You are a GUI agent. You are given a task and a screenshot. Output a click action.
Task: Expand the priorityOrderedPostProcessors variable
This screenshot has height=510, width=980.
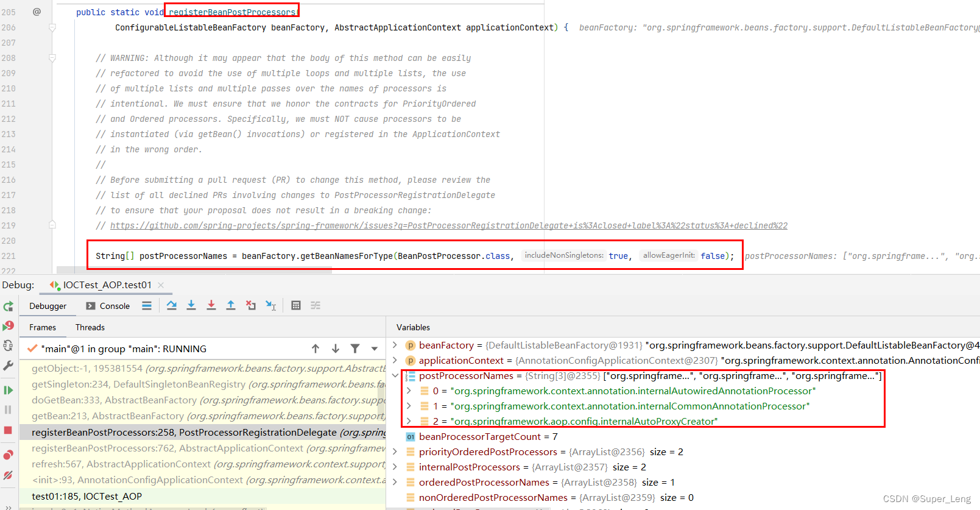tap(395, 452)
